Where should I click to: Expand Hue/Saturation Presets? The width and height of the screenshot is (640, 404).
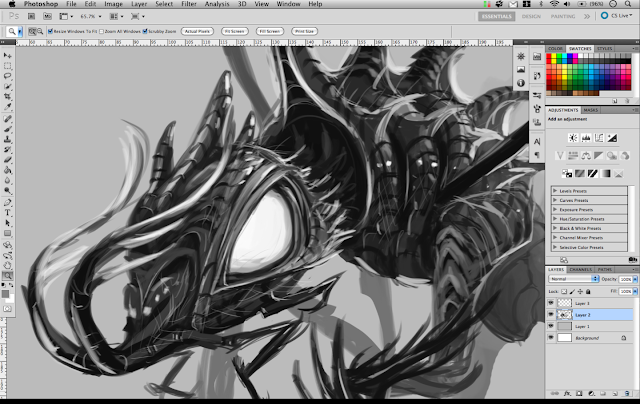tap(555, 219)
